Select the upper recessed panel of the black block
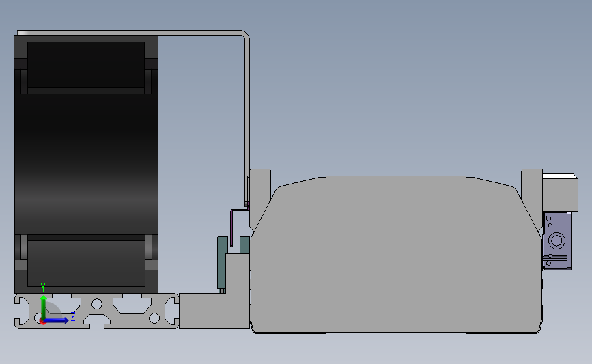Screen dimensions: 592x364 [x=86, y=65]
